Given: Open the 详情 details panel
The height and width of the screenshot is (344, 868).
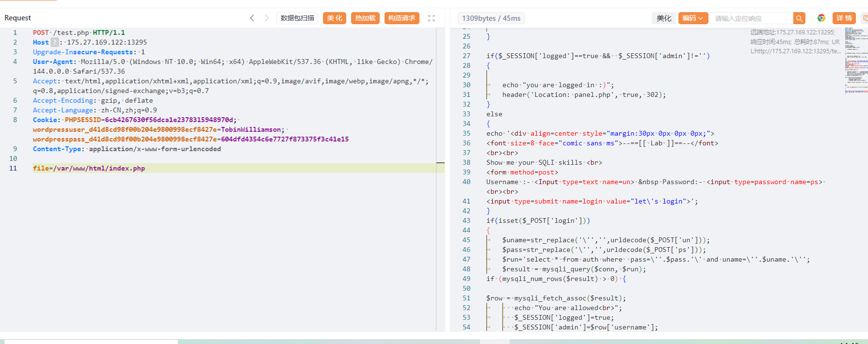Looking at the screenshot, I should (844, 18).
